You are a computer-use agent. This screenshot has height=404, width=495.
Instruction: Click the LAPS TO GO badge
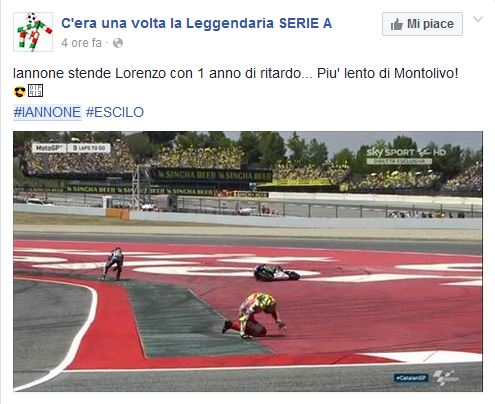click(89, 148)
